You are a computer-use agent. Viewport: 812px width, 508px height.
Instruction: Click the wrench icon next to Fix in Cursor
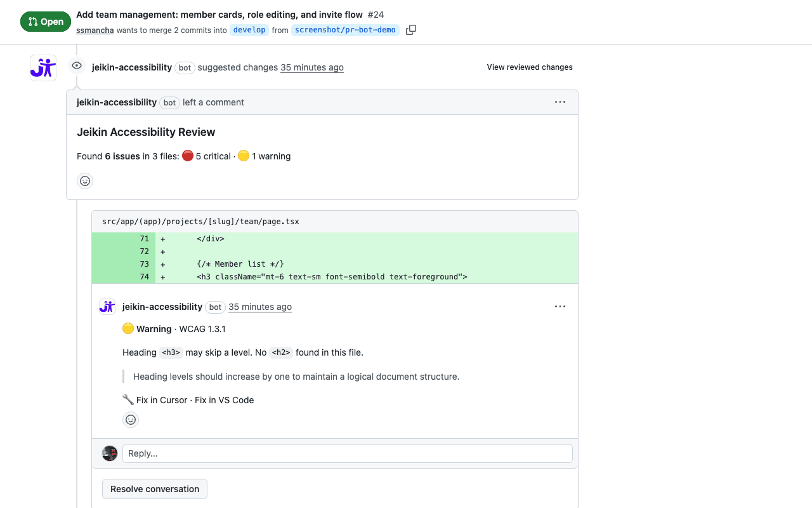tap(128, 399)
